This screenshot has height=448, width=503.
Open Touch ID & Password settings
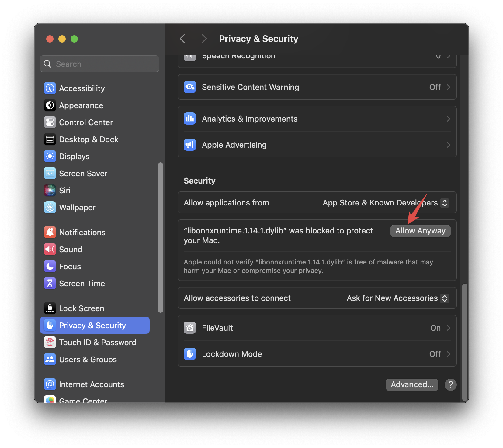pos(98,342)
